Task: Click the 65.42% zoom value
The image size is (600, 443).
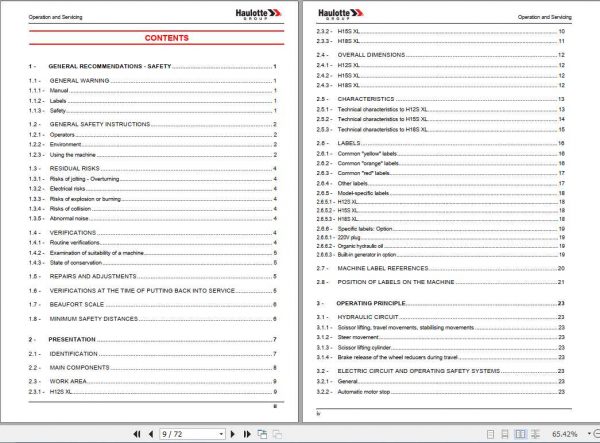Action: click(564, 434)
